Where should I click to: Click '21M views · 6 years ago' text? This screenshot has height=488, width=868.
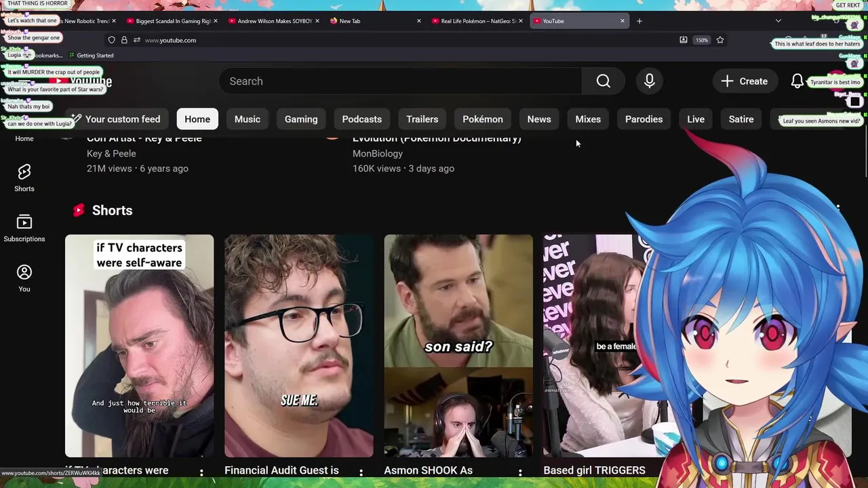coord(138,168)
